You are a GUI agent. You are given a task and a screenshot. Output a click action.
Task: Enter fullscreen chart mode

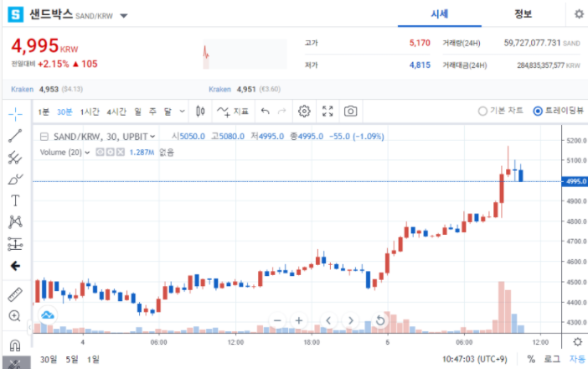[x=328, y=111]
